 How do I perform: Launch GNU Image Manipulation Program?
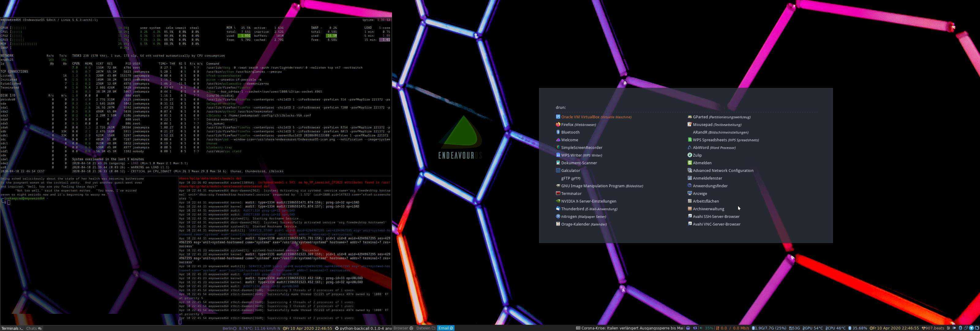click(x=599, y=186)
